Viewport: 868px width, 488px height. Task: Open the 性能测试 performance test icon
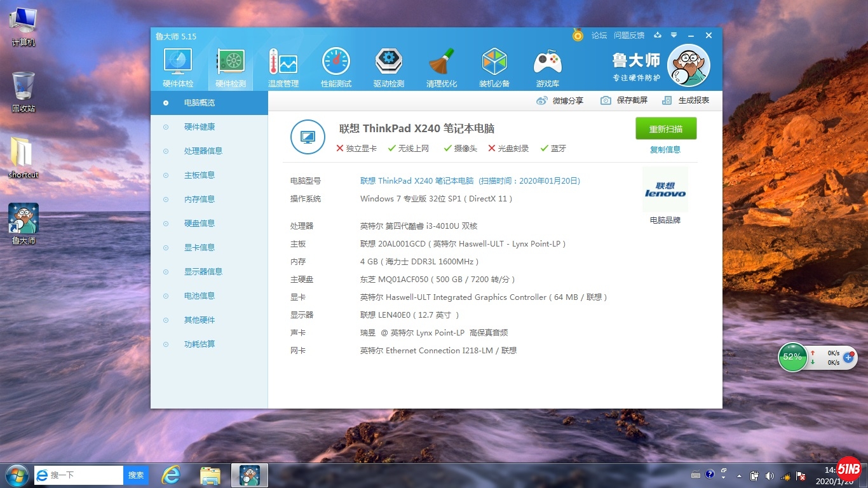336,67
